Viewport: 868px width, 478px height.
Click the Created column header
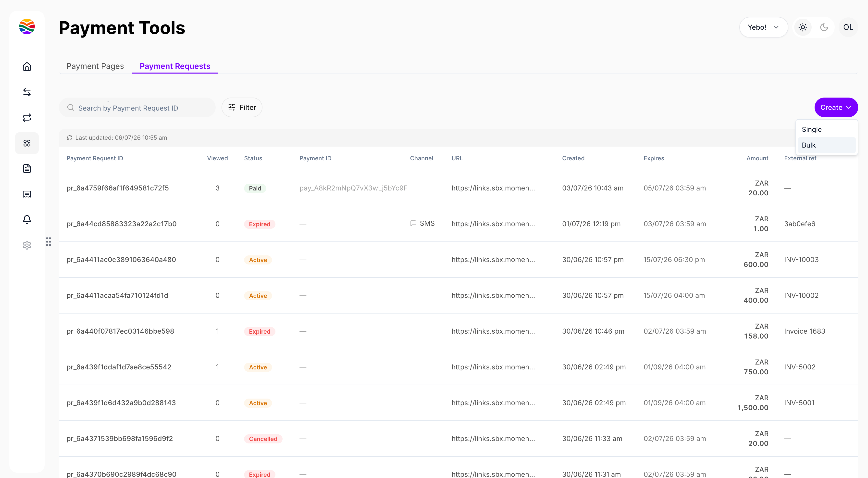(x=573, y=158)
